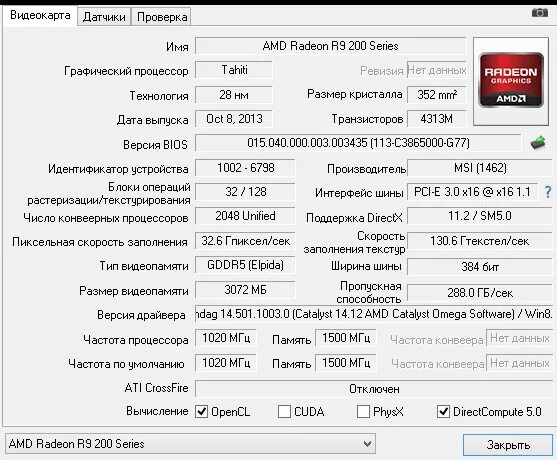Click the Интерфейс шины label
The image size is (557, 460).
pyautogui.click(x=359, y=193)
